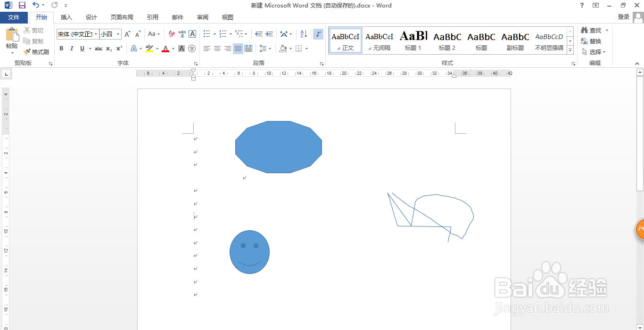This screenshot has width=644, height=330.
Task: Toggle show/hide paragraph marks button
Action: [x=318, y=34]
